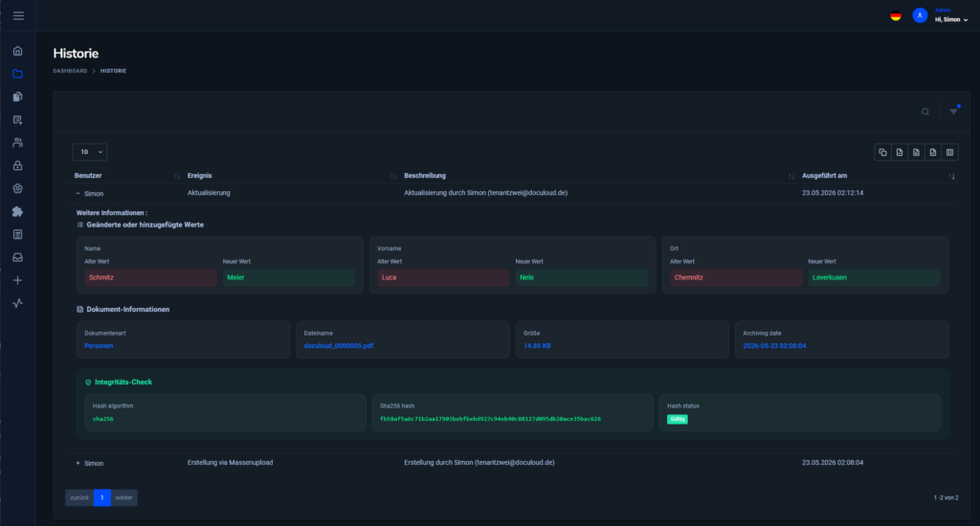Sort by Ausgeführt am column arrows
This screenshot has height=526, width=980.
(952, 176)
